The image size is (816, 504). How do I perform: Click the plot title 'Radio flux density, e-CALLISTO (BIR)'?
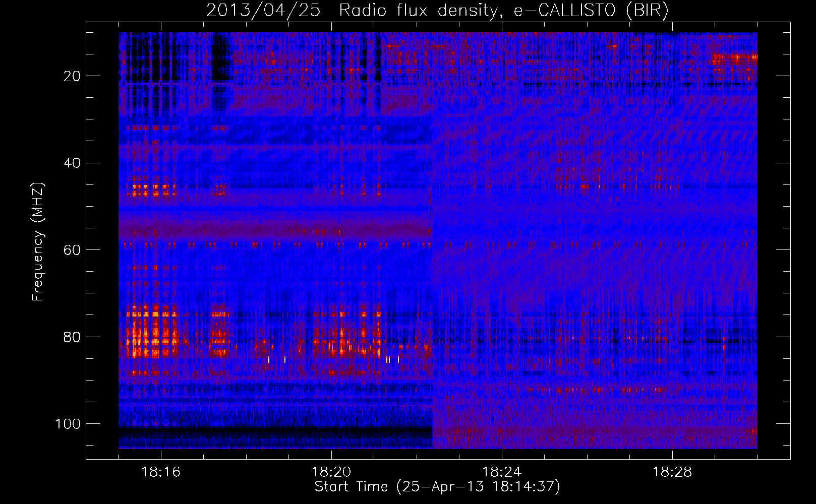(x=503, y=11)
